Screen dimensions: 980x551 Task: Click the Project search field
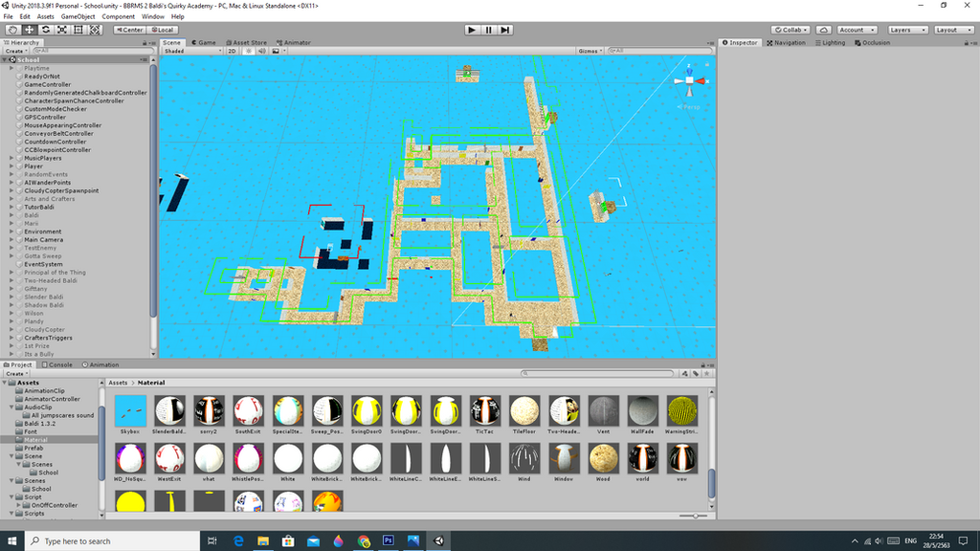point(597,374)
